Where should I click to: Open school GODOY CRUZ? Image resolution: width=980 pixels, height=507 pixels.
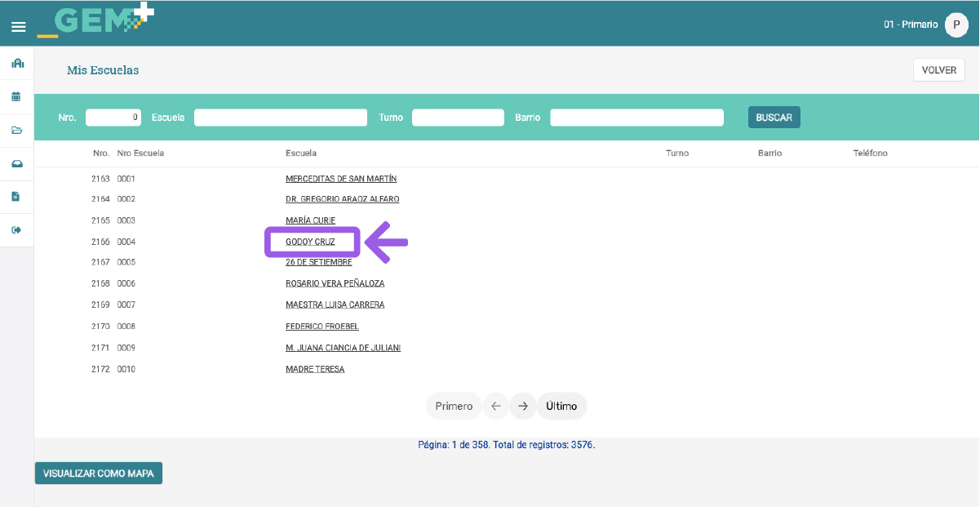pyautogui.click(x=310, y=242)
